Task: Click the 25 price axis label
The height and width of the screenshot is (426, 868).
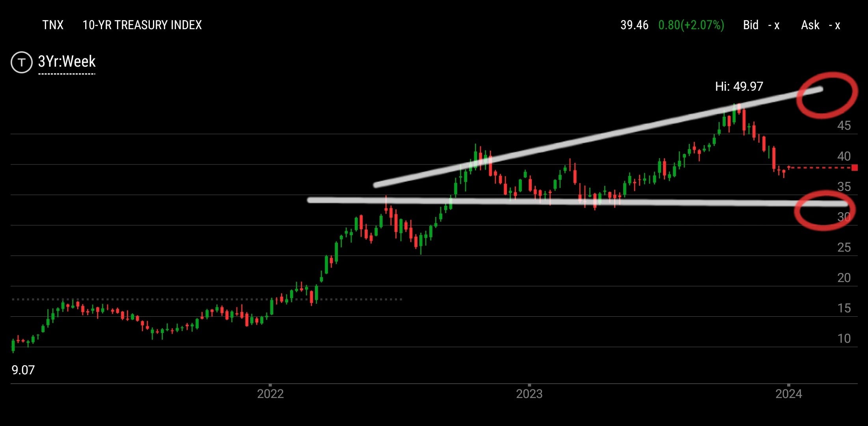Action: 844,247
